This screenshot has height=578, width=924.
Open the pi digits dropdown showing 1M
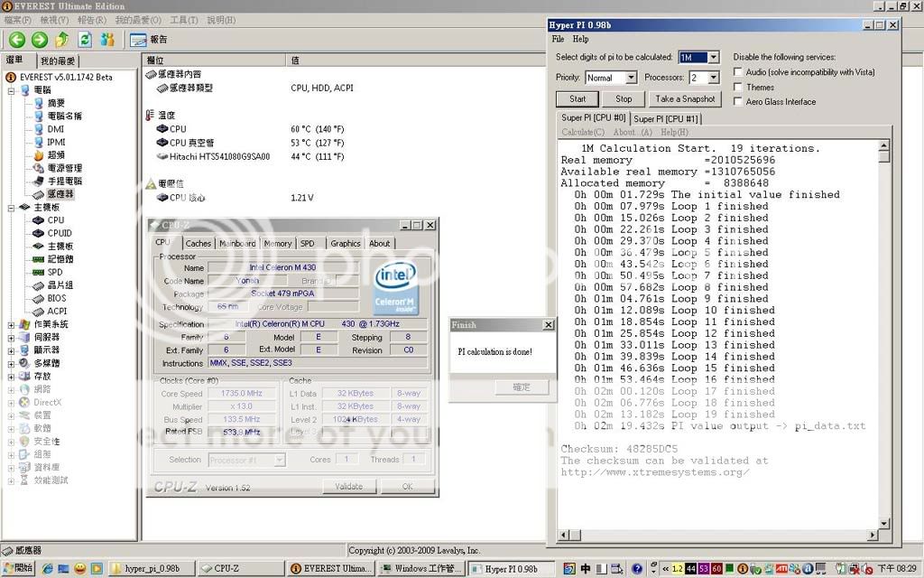tap(713, 57)
